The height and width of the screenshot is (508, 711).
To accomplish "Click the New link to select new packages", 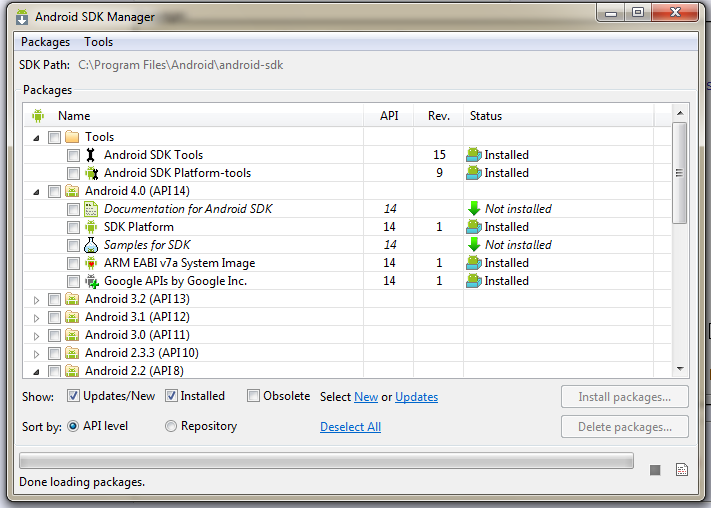I will (x=366, y=397).
